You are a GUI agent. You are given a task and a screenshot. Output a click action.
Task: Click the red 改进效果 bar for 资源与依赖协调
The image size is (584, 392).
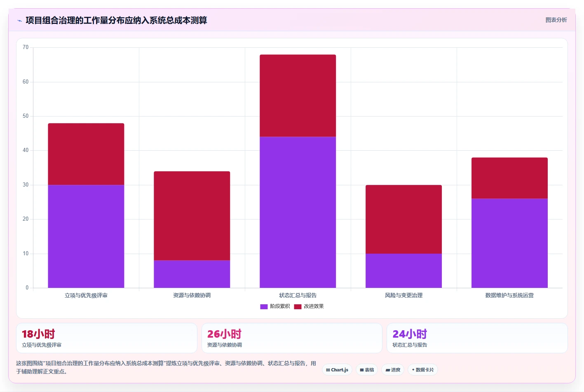click(x=192, y=216)
